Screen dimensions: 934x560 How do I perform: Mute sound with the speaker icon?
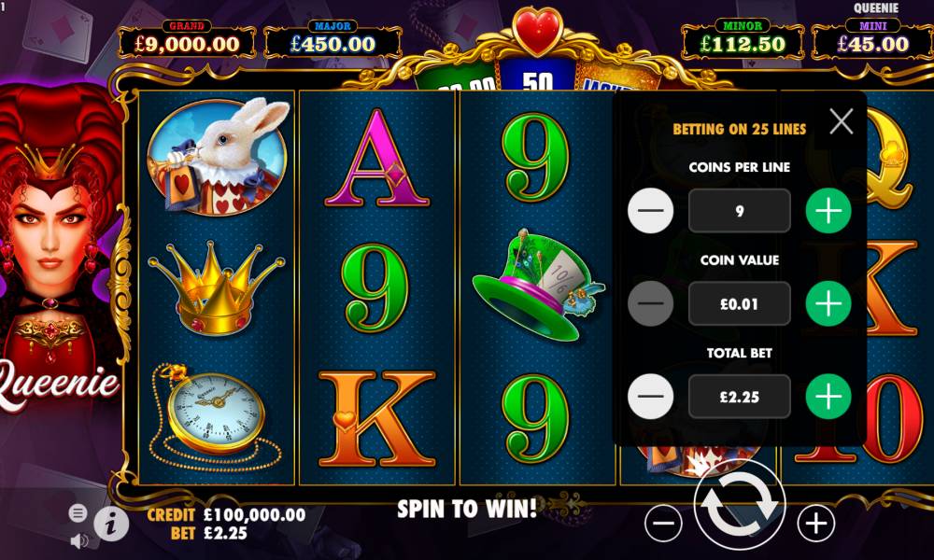(x=79, y=540)
